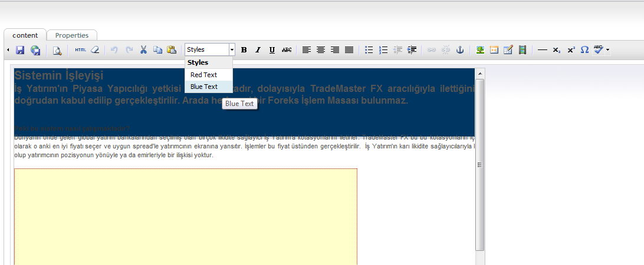
Task: Insert an anchor with the anchor icon
Action: [461, 50]
